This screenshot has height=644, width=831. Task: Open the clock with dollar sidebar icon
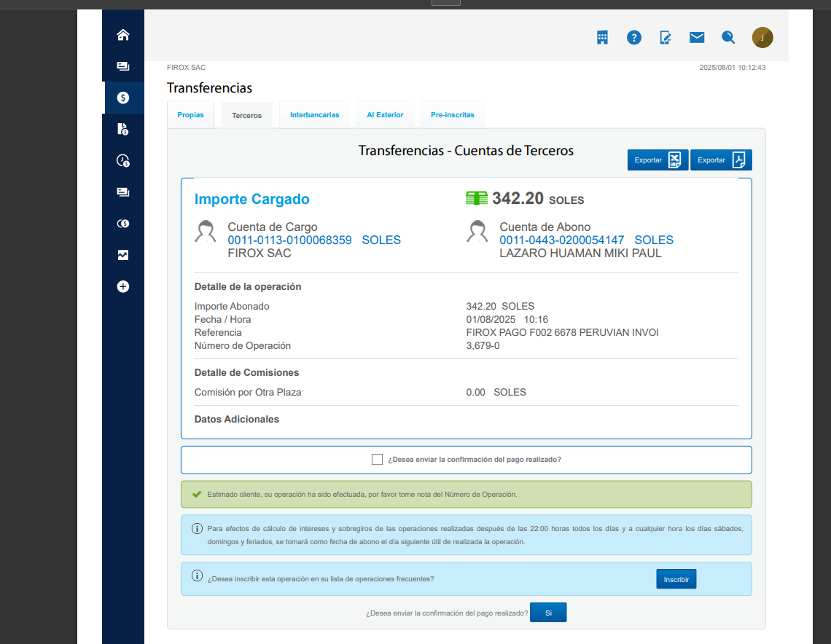click(x=123, y=161)
